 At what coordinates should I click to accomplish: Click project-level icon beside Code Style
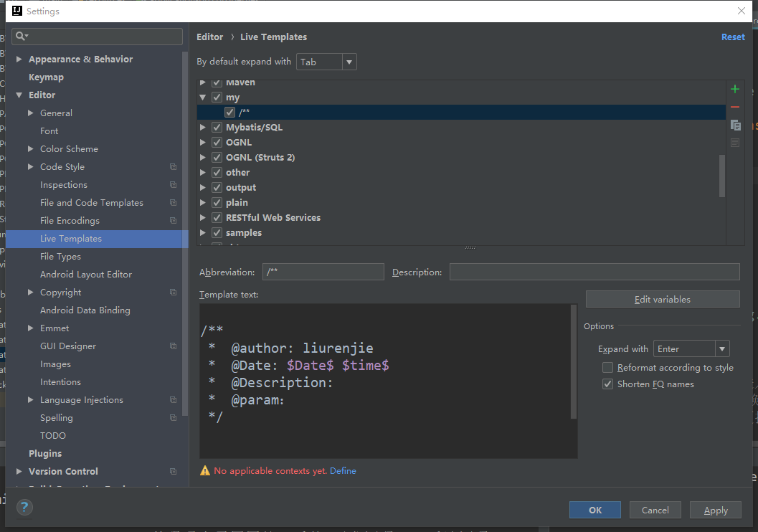pos(173,167)
